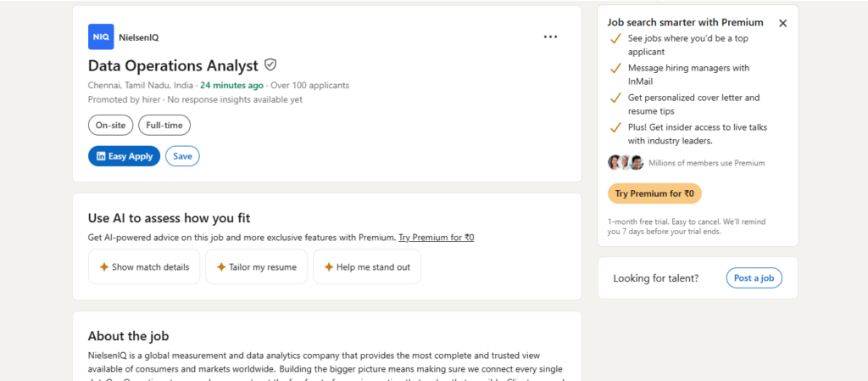Select the Full-time tag pill
868x381 pixels.
click(164, 125)
